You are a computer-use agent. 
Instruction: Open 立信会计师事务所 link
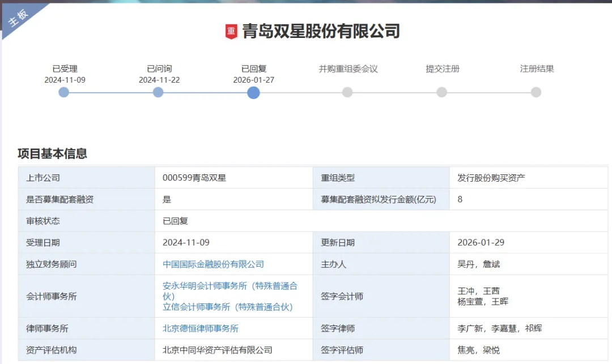pos(228,307)
